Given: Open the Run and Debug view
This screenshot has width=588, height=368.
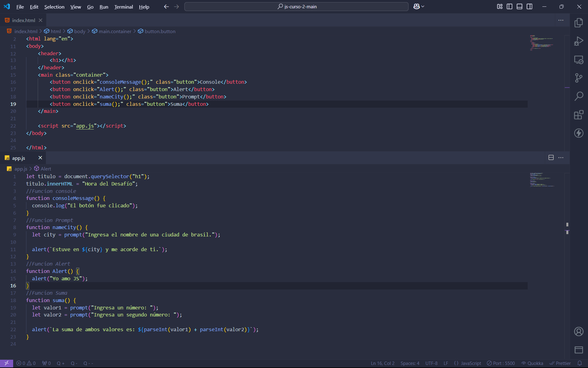Looking at the screenshot, I should 579,41.
